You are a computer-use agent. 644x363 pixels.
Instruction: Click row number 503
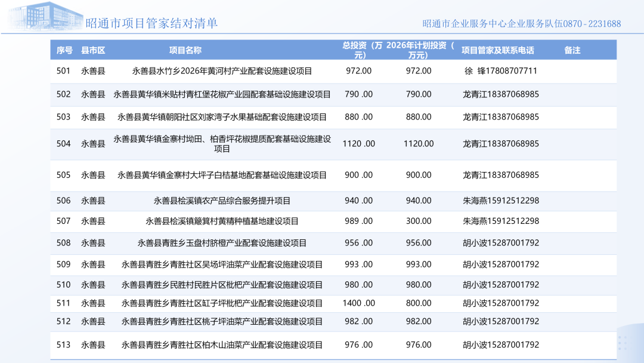click(63, 117)
